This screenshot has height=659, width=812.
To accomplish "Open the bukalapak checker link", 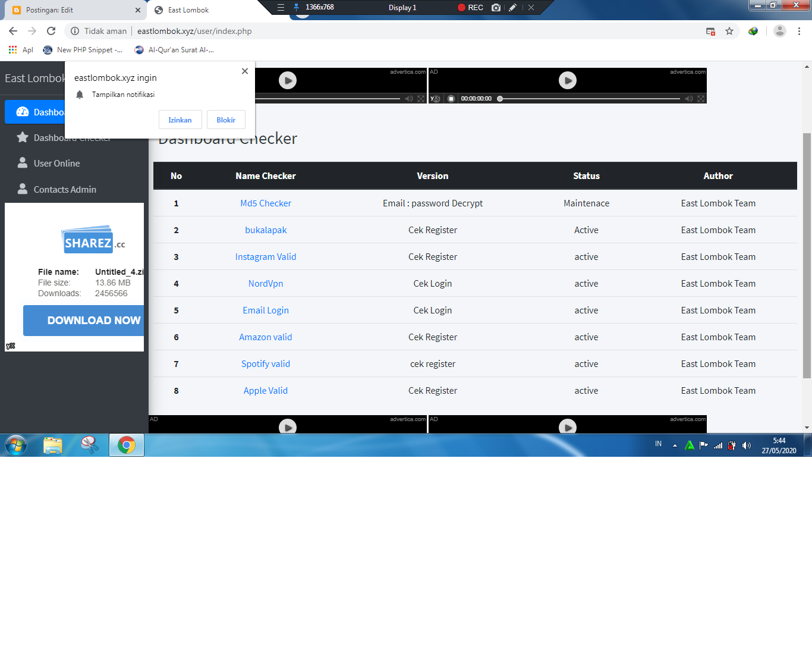I will click(266, 230).
